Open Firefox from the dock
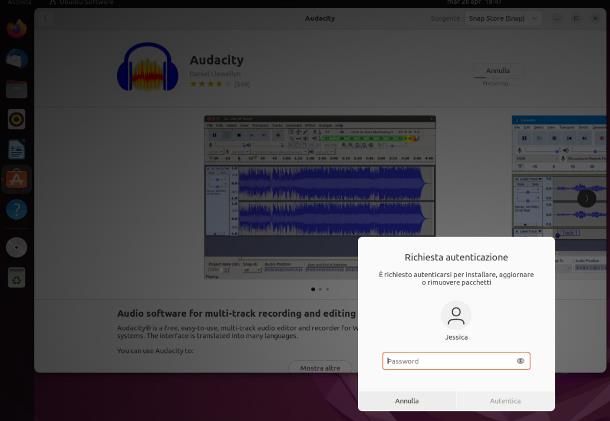Screen dimensions: 610x421 (x=17, y=29)
